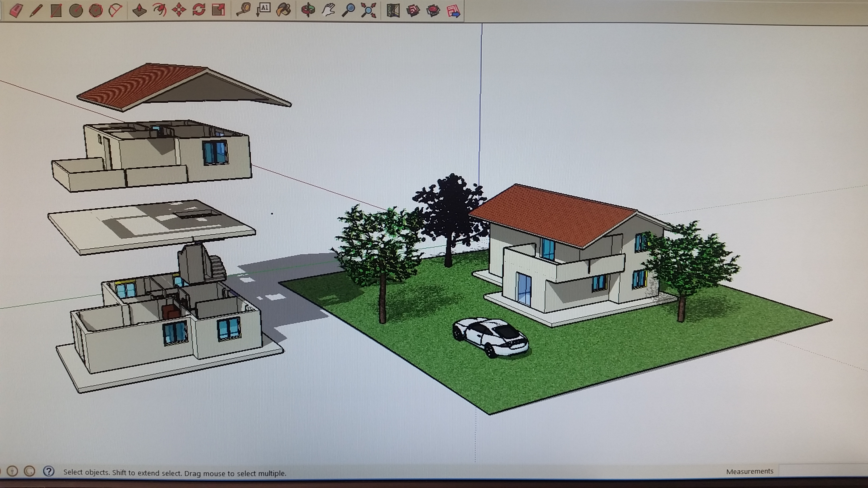Activate the Orbit tool

[x=308, y=10]
